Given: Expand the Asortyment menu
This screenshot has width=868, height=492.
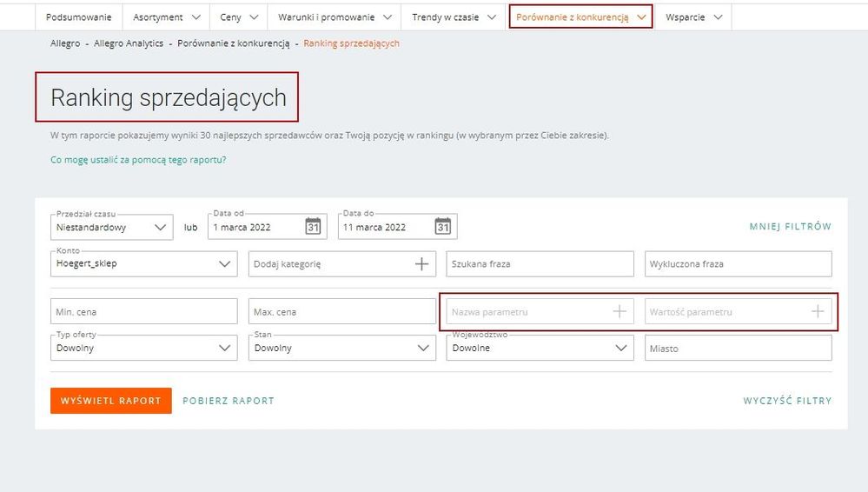Looking at the screenshot, I should (x=166, y=17).
